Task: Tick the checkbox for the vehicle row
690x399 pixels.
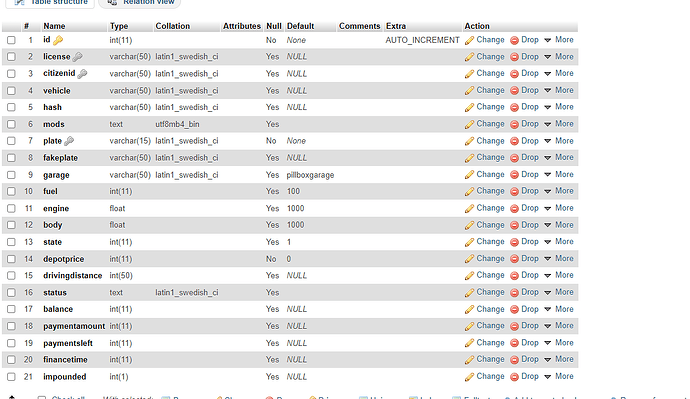Action: (11, 91)
